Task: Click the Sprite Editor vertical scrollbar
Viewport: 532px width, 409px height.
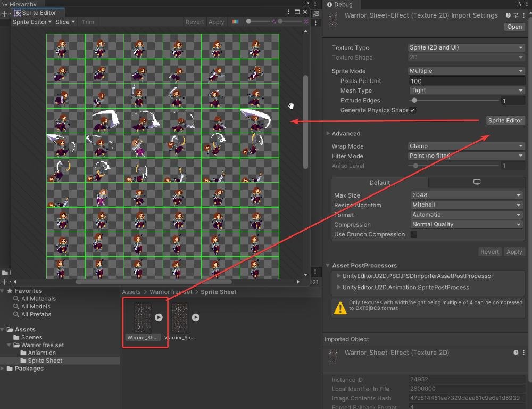Action: pyautogui.click(x=305, y=122)
